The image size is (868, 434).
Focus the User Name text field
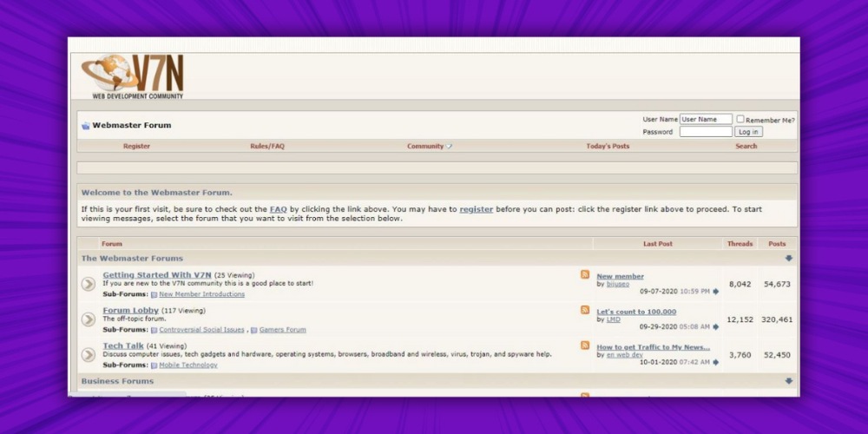tap(705, 120)
